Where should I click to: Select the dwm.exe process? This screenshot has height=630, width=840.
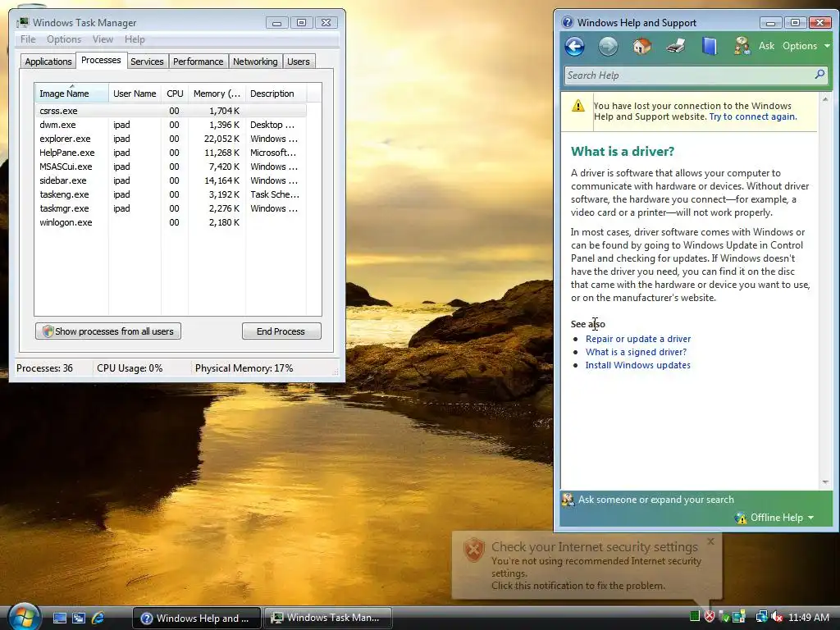171,125
